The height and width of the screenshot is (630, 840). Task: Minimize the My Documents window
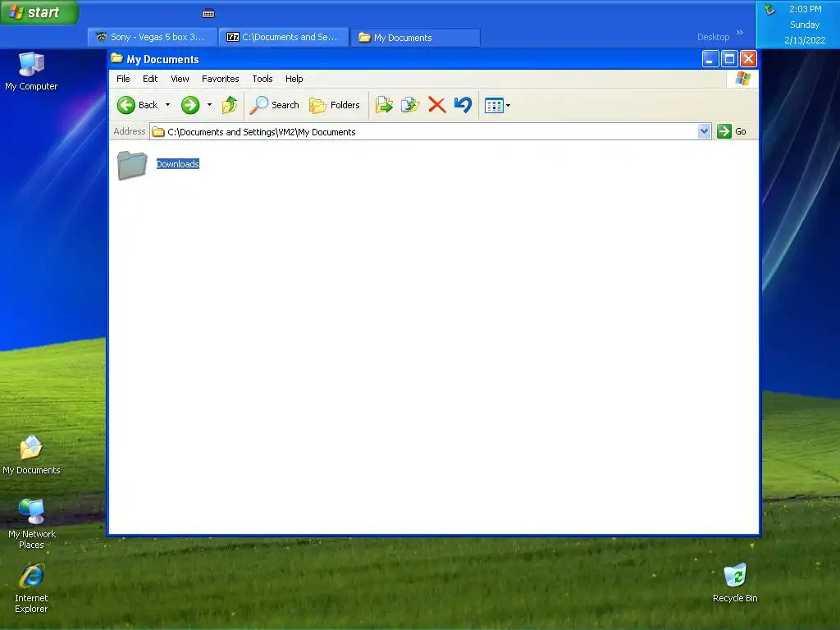pyautogui.click(x=710, y=59)
